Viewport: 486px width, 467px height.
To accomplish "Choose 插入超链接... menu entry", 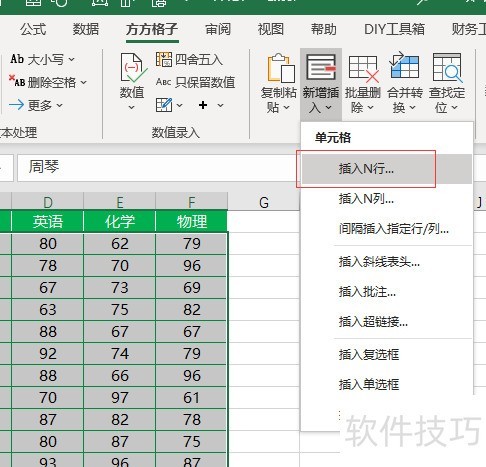I will [x=387, y=322].
